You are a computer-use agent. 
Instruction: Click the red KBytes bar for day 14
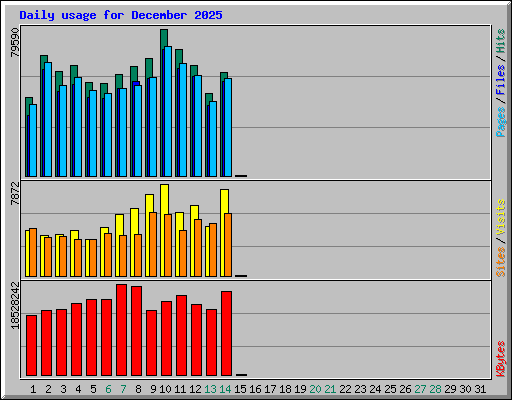pos(226,333)
